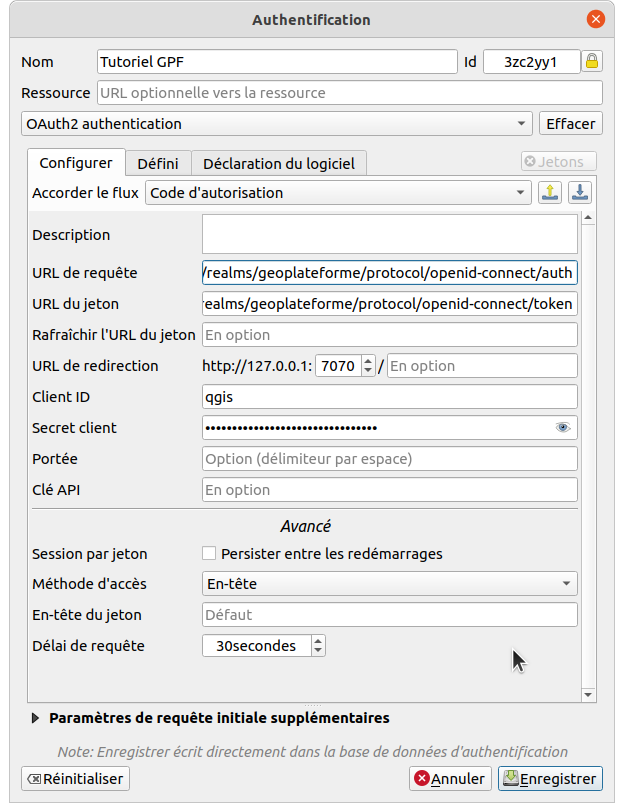This screenshot has width=624, height=812.
Task: Click the Réinitialiser button
Action: click(x=74, y=778)
